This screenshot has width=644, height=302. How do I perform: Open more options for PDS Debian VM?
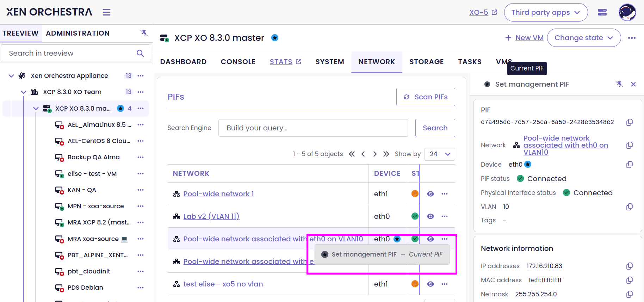pos(141,288)
